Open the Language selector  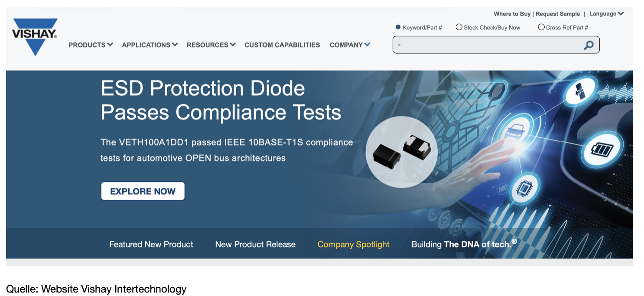coord(606,14)
